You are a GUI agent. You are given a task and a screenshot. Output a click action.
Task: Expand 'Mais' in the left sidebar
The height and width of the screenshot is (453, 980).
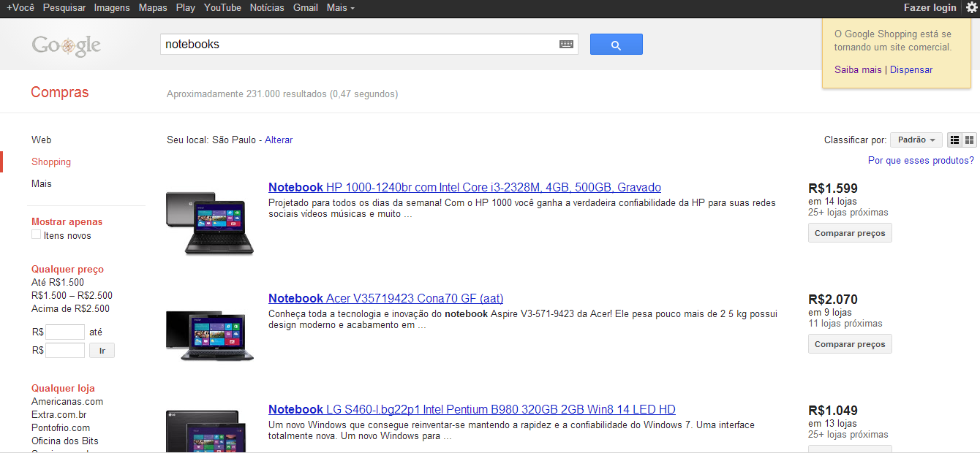pyautogui.click(x=42, y=183)
